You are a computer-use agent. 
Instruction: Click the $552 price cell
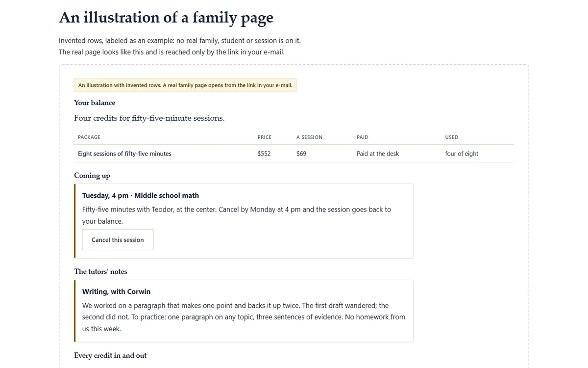click(264, 154)
